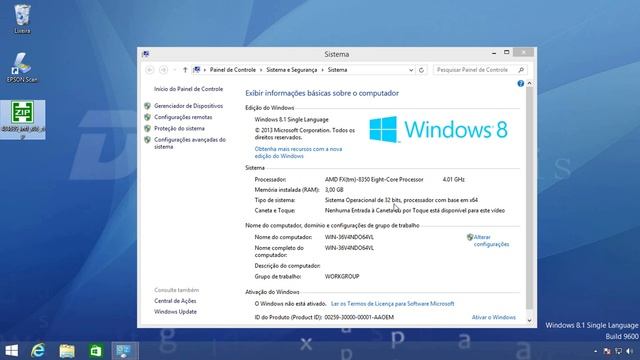Go back with the navigation arrow
Viewport: 640px width, 360px height.
[x=149, y=70]
